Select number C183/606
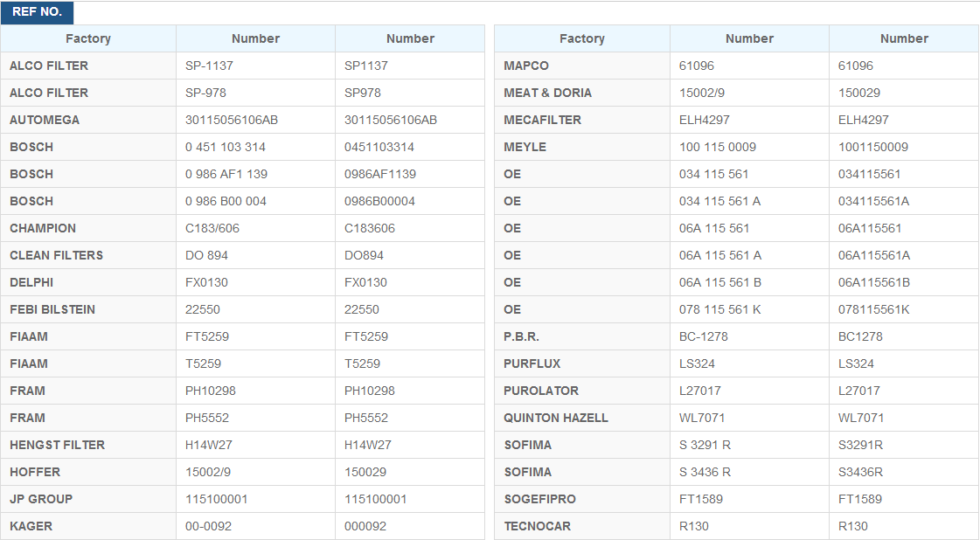The height and width of the screenshot is (540, 980). click(212, 228)
